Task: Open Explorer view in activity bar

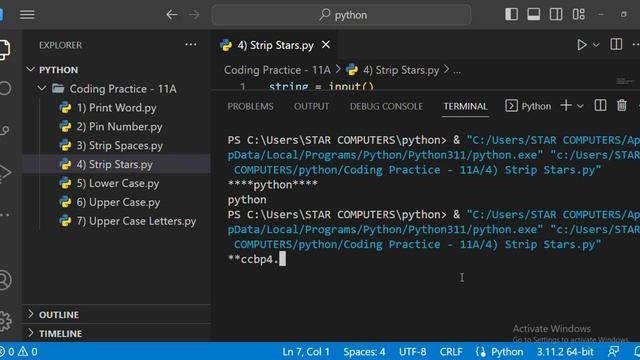Action: (x=5, y=50)
